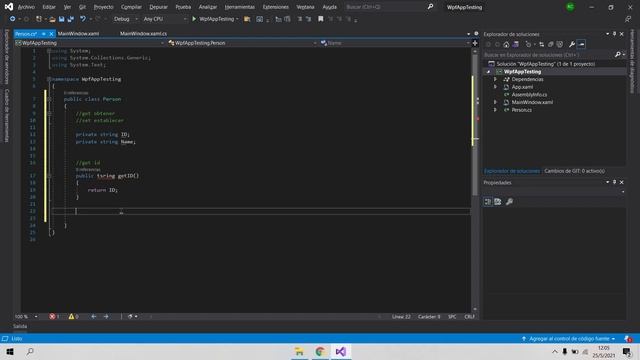This screenshot has height=360, width=640.
Task: Toggle auto-hide pin on Propiedades panel
Action: coord(614,182)
